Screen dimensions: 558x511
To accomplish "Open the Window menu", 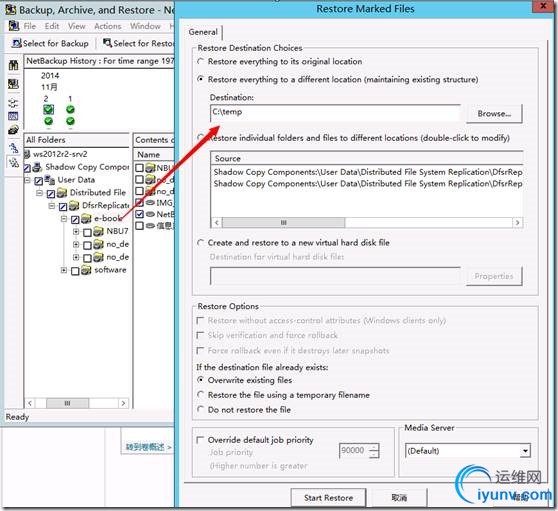I will [x=145, y=26].
